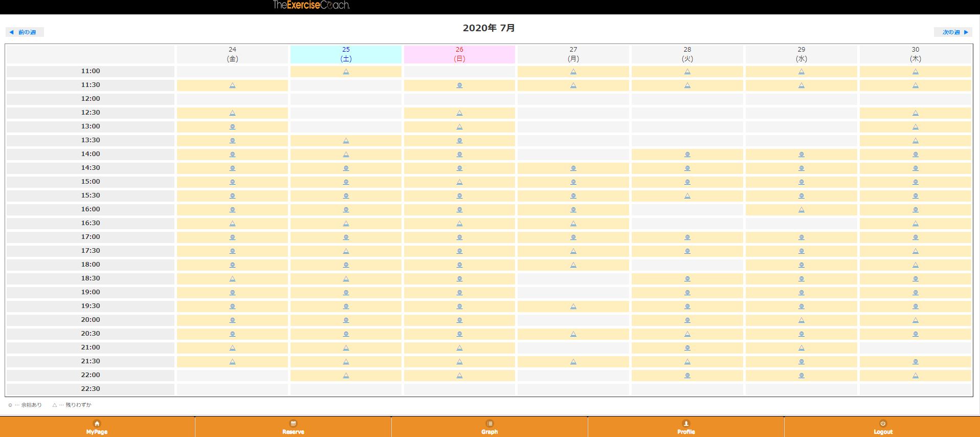
Task: Select the 21:00 slot on Tuesday 28
Action: click(x=687, y=348)
